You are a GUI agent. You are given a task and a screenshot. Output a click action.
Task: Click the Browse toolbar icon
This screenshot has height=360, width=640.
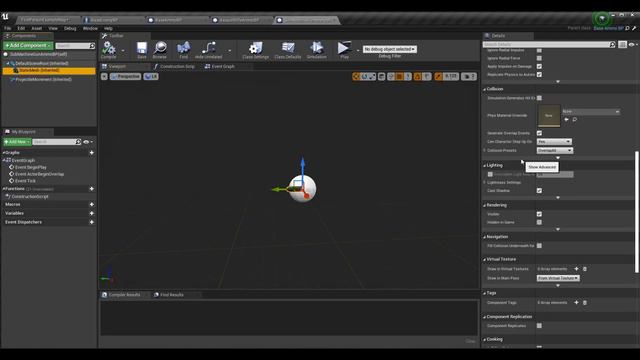pyautogui.click(x=160, y=48)
